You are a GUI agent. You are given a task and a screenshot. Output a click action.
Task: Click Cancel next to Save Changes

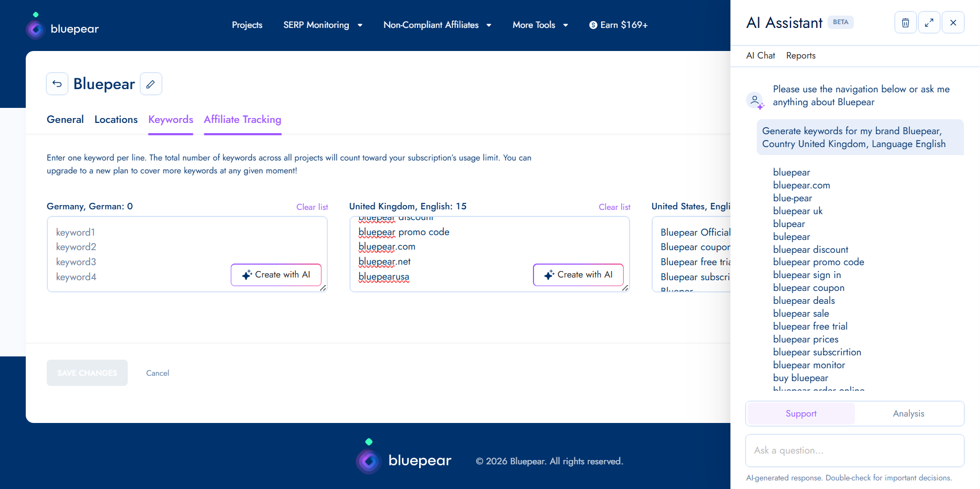click(158, 373)
